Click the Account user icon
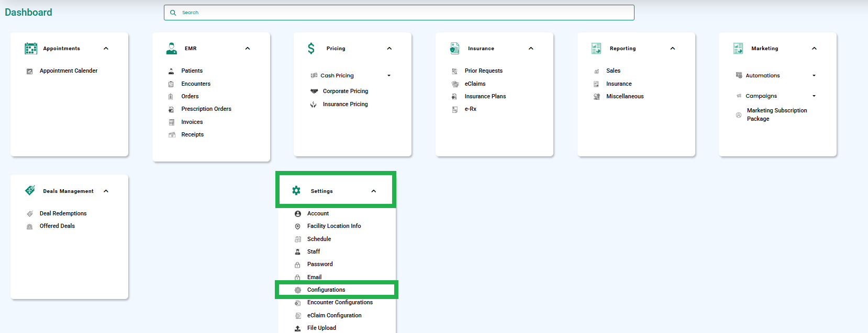Image resolution: width=868 pixels, height=333 pixels. click(298, 214)
